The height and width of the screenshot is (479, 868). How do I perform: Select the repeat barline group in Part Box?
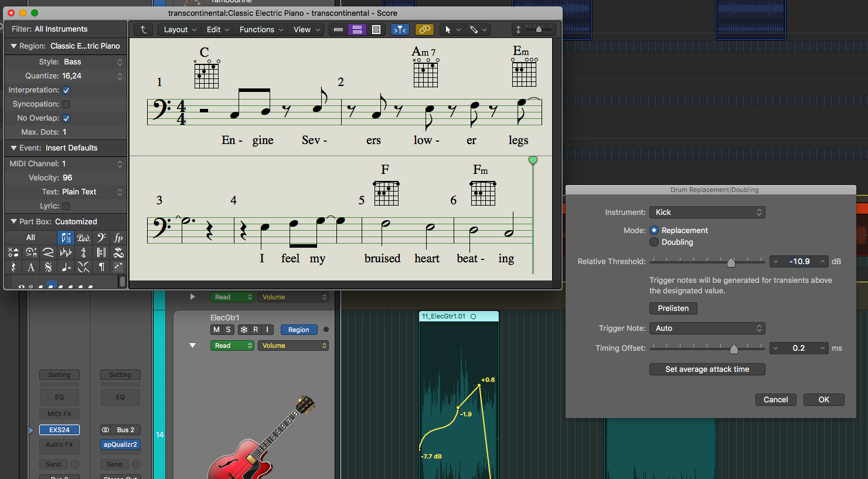click(x=101, y=252)
